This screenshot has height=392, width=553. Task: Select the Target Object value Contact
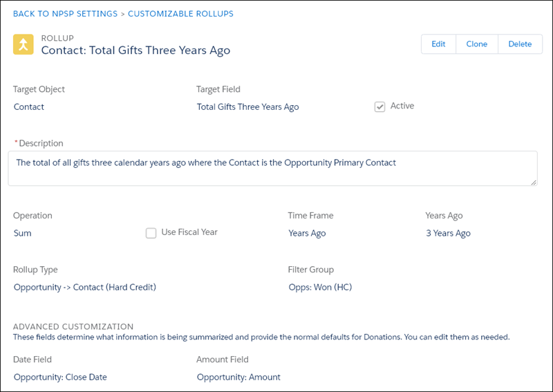click(x=29, y=107)
